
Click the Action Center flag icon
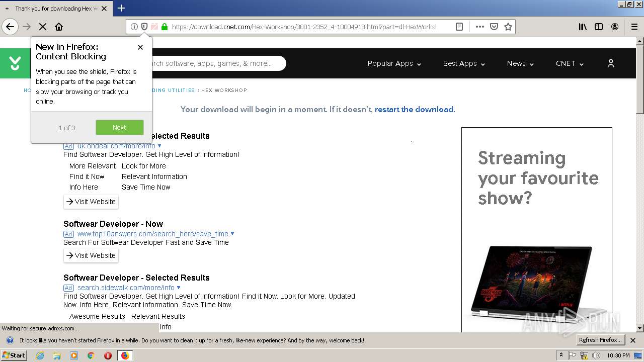(573, 355)
